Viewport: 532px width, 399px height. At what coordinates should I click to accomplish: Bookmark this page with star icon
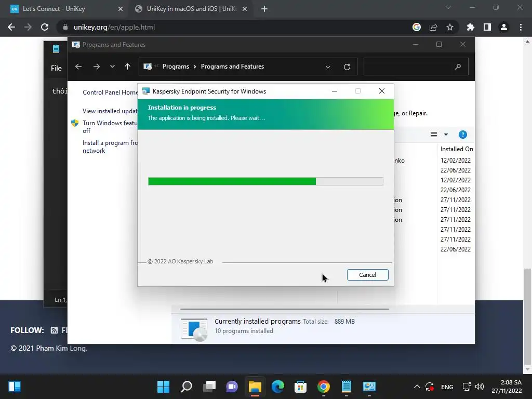[450, 27]
